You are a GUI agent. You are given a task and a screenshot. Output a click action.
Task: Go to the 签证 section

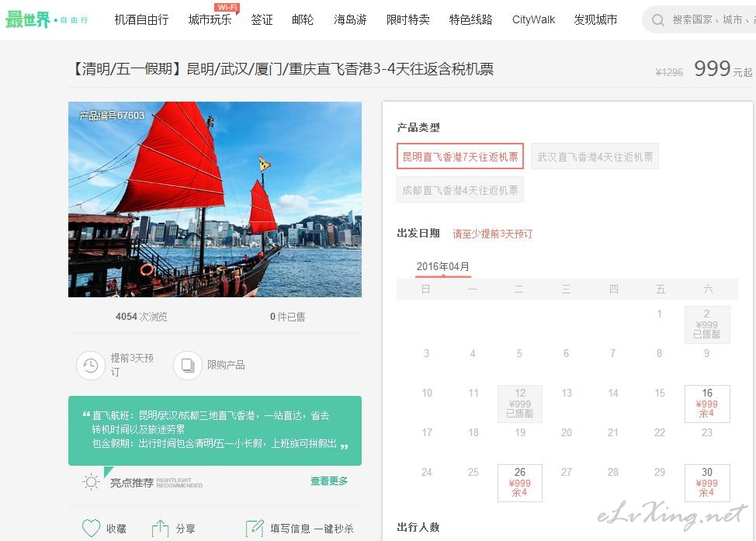(x=262, y=19)
